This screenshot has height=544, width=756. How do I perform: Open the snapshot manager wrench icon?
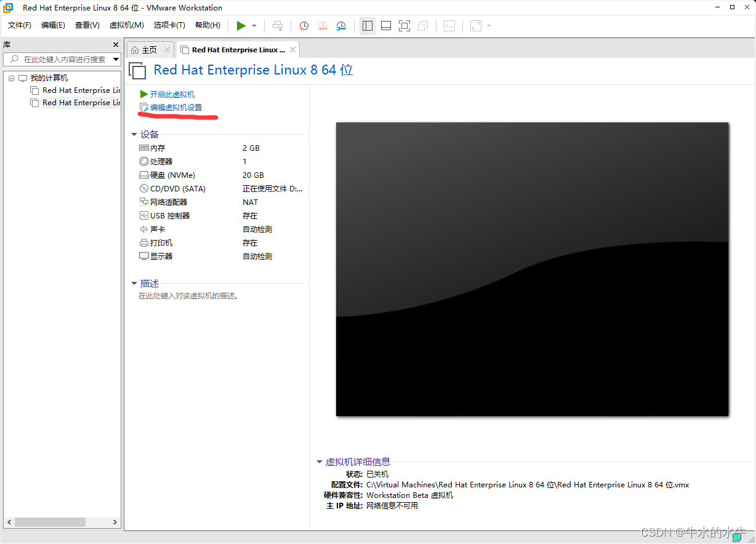(342, 26)
